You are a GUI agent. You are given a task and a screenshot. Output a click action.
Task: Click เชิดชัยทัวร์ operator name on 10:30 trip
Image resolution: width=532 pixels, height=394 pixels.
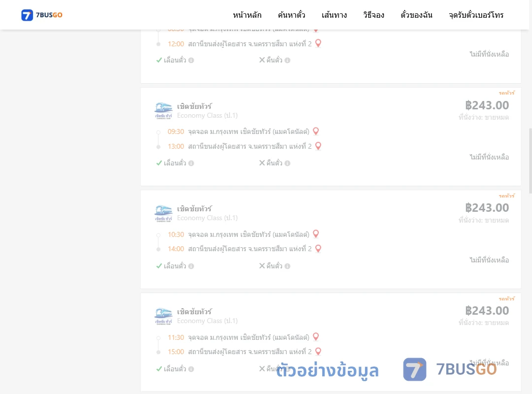click(x=195, y=209)
